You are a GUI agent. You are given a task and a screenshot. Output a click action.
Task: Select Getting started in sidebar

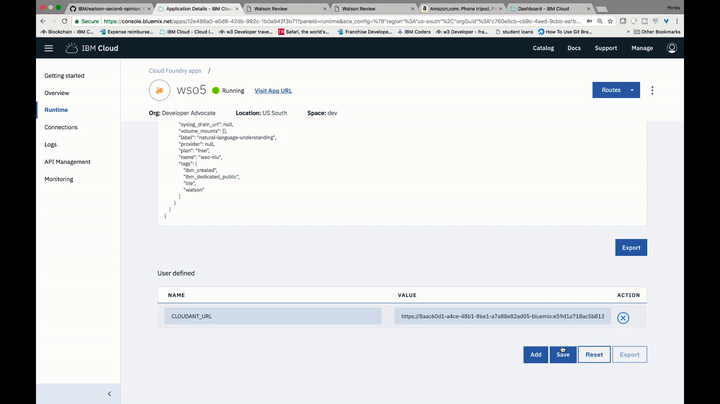(64, 76)
